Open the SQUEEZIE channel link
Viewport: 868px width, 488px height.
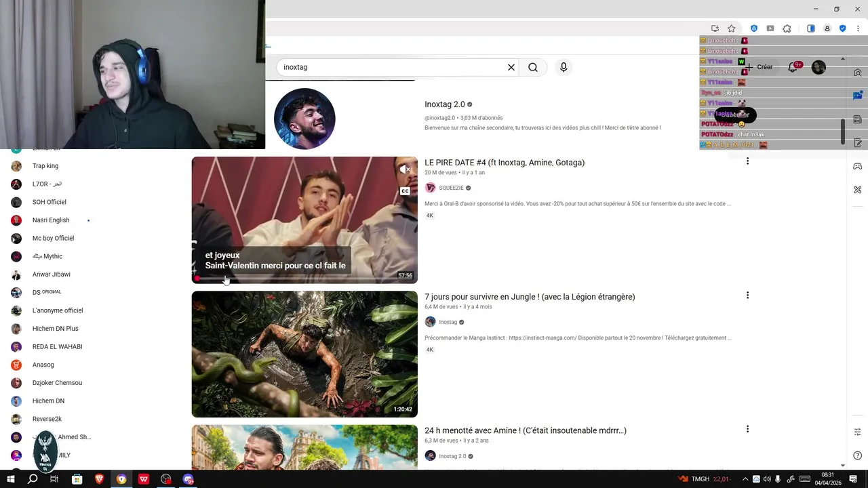[x=451, y=188]
